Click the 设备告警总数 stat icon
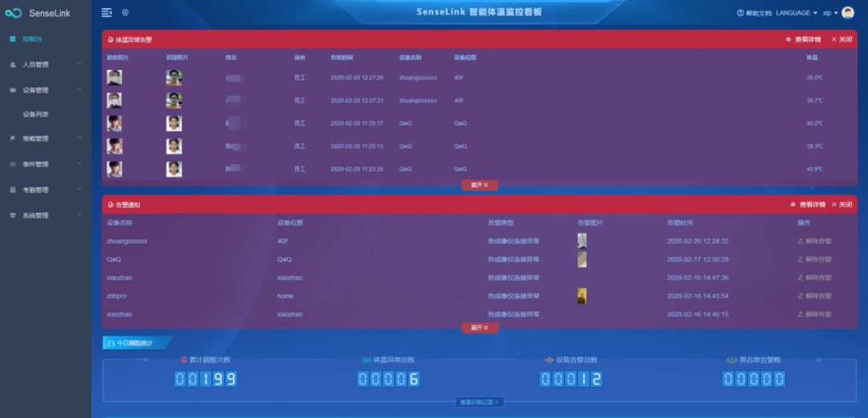 (549, 360)
